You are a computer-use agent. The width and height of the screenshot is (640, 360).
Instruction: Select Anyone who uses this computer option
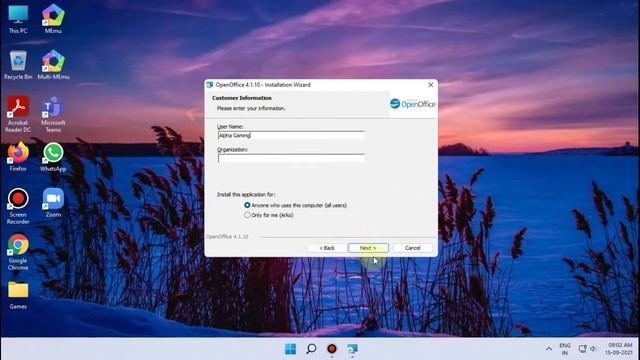(x=296, y=205)
